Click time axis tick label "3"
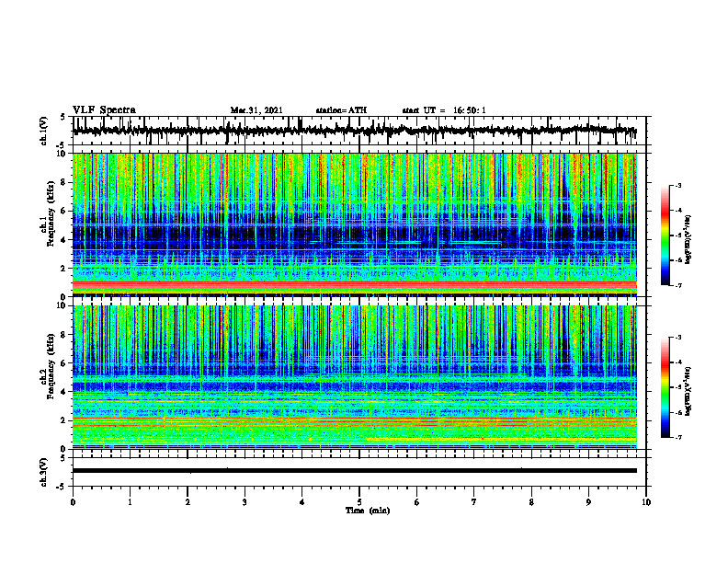 [245, 502]
